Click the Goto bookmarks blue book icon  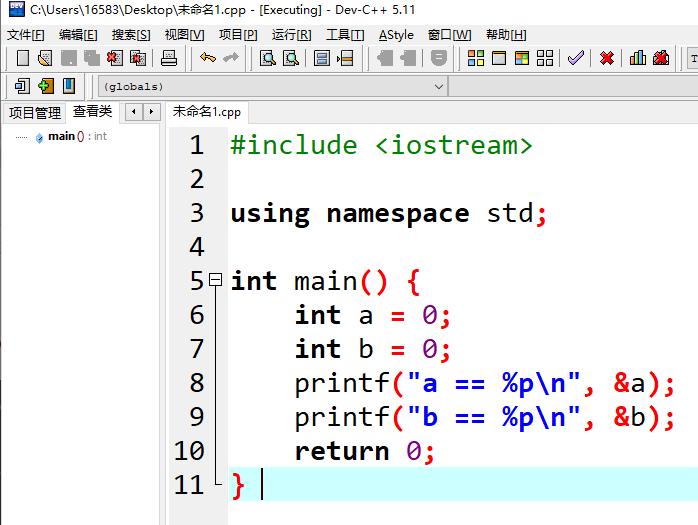click(69, 86)
